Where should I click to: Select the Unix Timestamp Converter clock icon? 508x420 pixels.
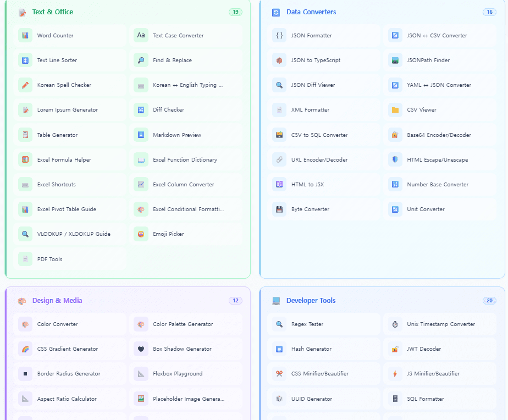[x=395, y=324]
